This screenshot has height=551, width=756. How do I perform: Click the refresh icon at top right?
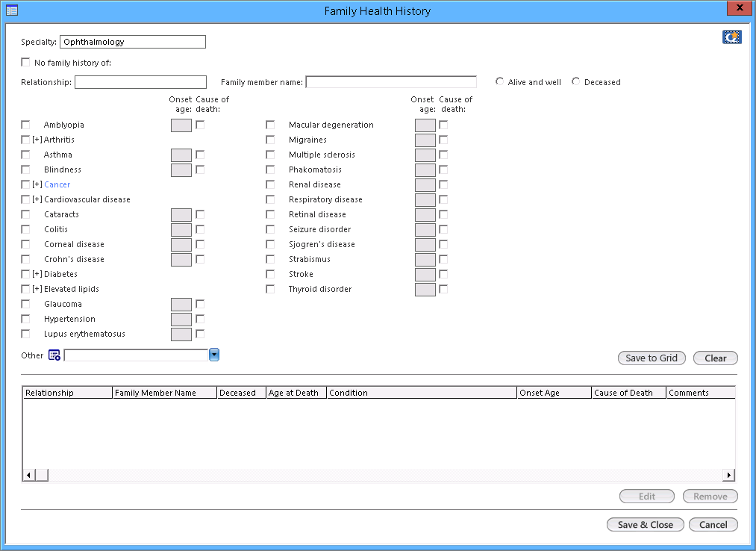[x=731, y=37]
